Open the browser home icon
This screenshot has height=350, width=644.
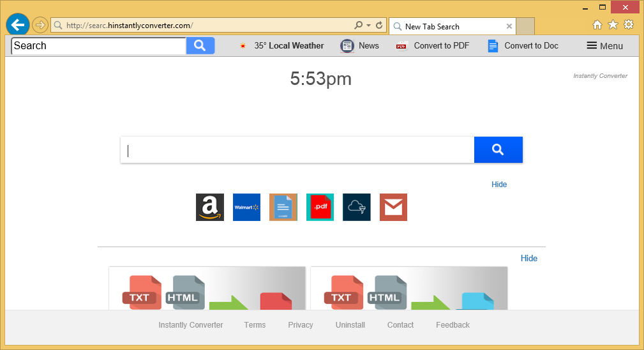point(597,25)
